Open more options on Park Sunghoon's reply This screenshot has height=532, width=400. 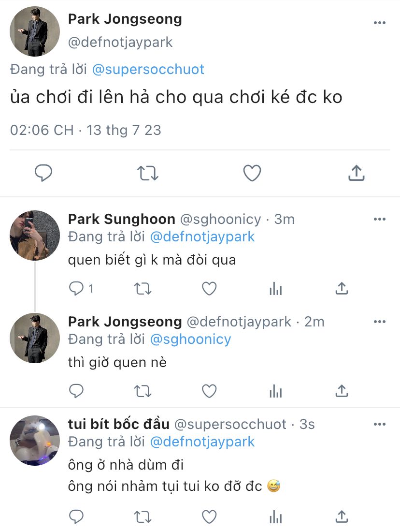click(x=380, y=219)
